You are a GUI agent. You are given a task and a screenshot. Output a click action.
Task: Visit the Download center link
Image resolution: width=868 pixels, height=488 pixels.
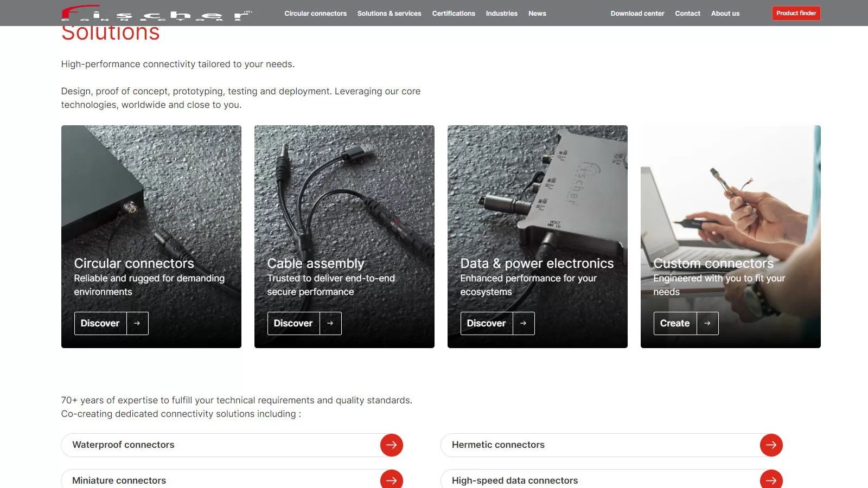(x=637, y=14)
